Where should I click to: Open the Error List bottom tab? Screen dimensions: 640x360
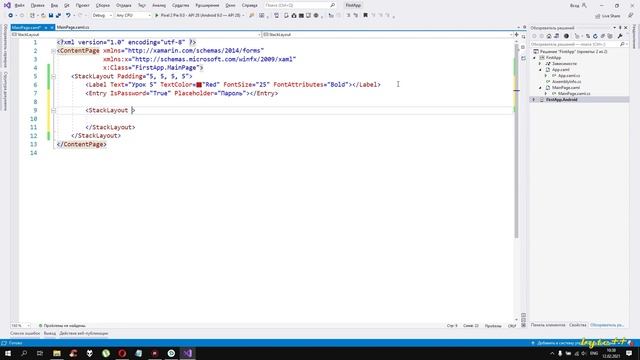[25, 333]
